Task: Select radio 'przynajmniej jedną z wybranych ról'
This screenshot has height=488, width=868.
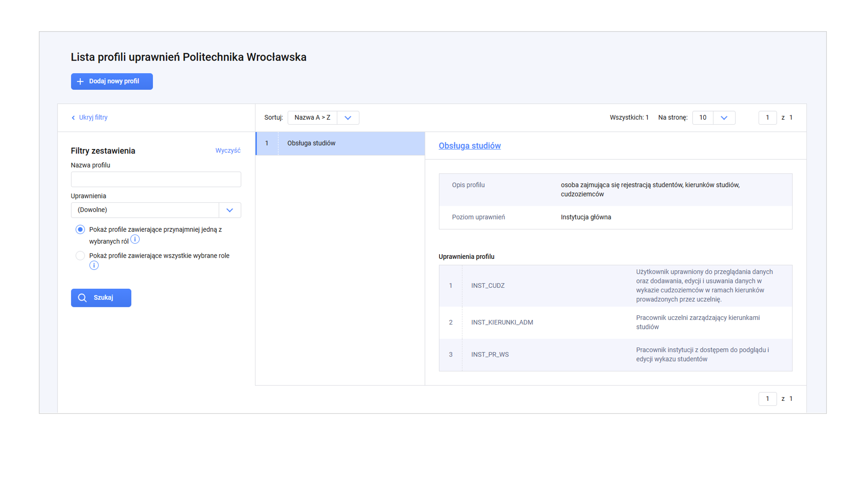Action: click(x=80, y=230)
